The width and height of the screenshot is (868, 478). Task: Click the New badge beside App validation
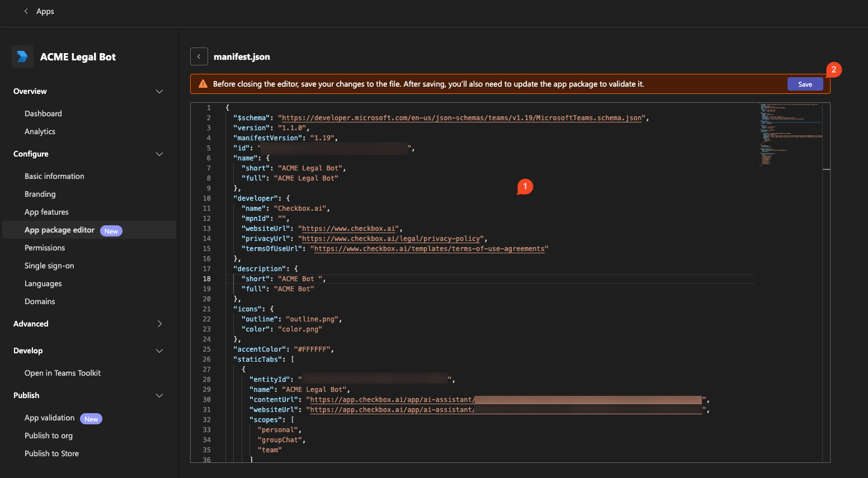[x=91, y=419]
